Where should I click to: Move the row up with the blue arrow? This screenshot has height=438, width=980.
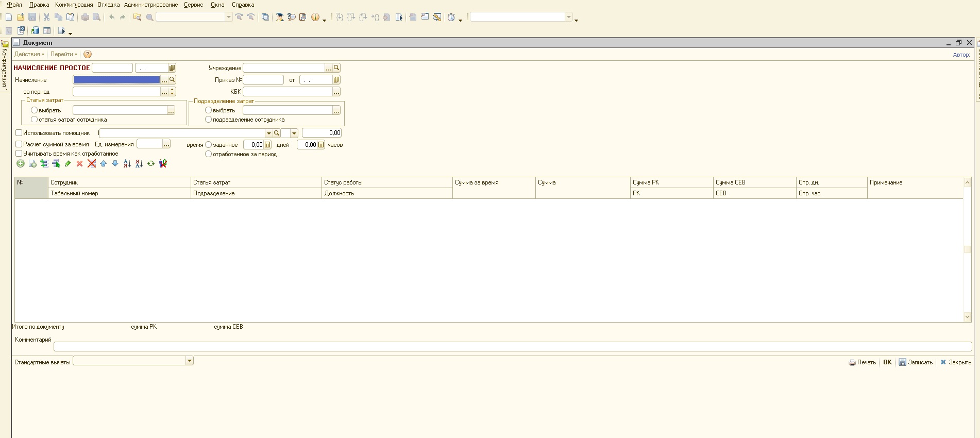[103, 163]
